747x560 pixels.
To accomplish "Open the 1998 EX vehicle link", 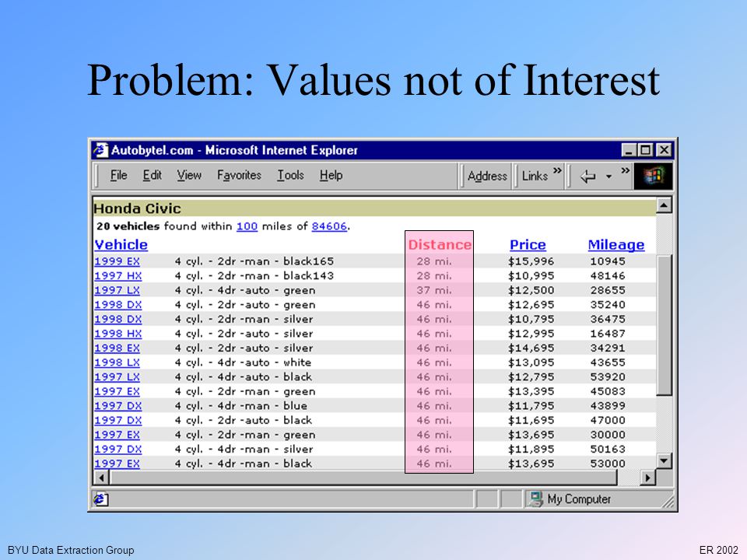I will [x=117, y=348].
